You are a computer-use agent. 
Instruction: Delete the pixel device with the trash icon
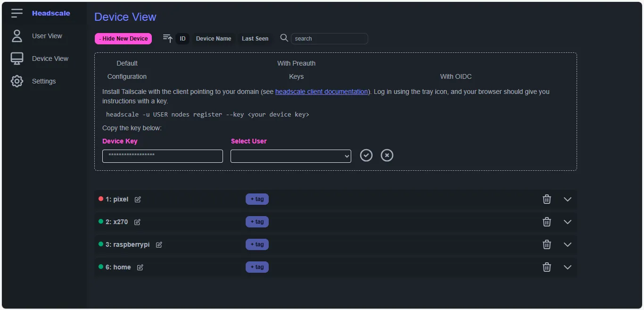pyautogui.click(x=546, y=199)
